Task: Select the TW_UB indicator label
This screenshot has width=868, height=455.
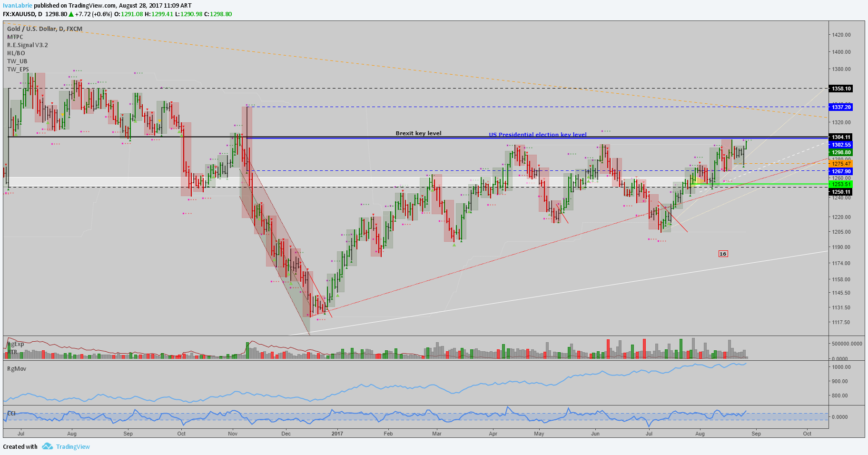Action: pyautogui.click(x=17, y=61)
